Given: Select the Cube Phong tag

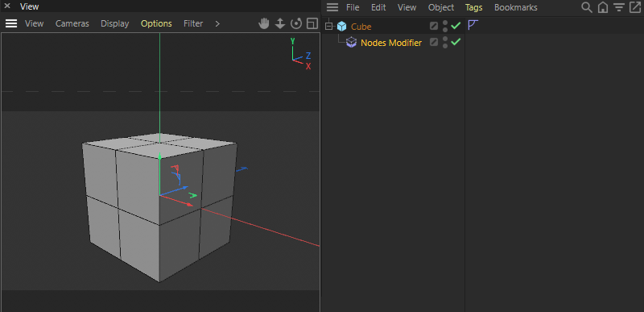Looking at the screenshot, I should 473,26.
